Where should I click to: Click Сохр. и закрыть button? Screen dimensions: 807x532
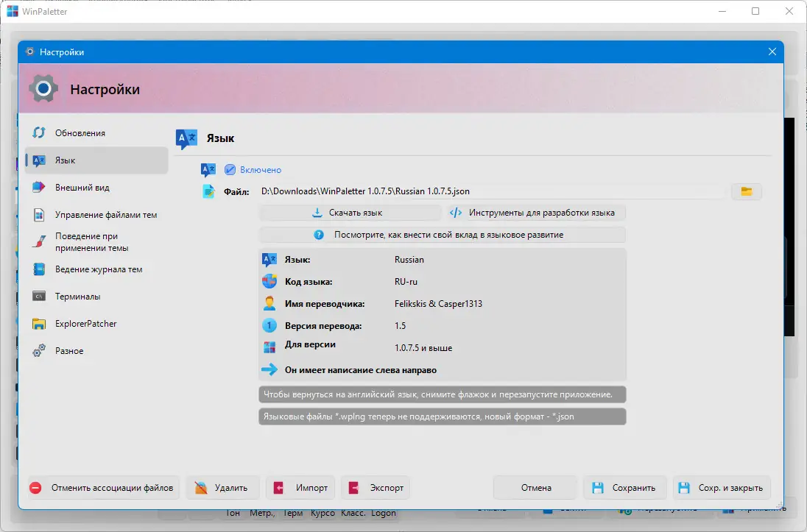tap(722, 488)
